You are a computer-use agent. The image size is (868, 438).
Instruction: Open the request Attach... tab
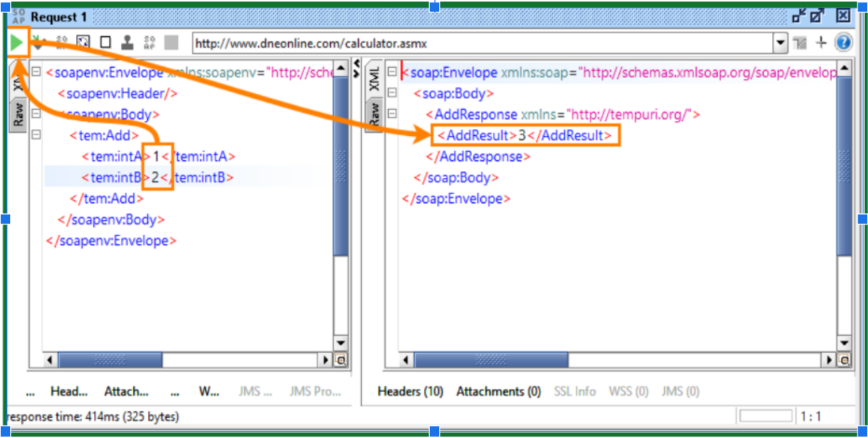[x=126, y=391]
